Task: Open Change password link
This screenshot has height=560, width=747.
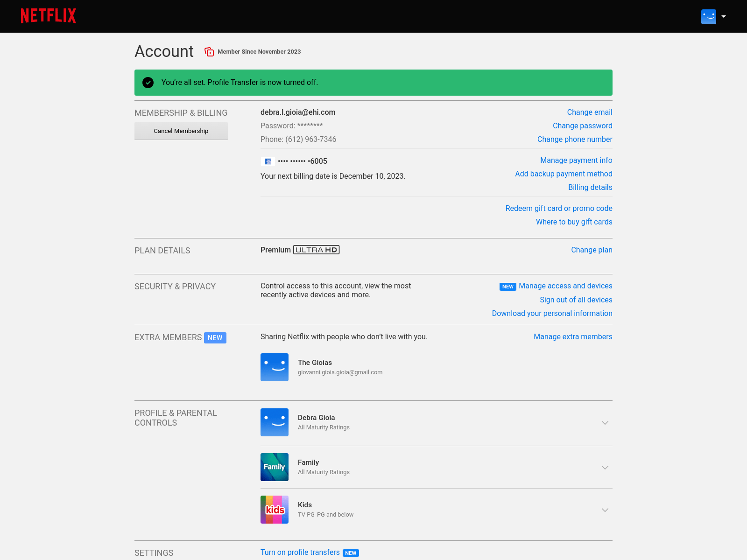Action: point(583,126)
